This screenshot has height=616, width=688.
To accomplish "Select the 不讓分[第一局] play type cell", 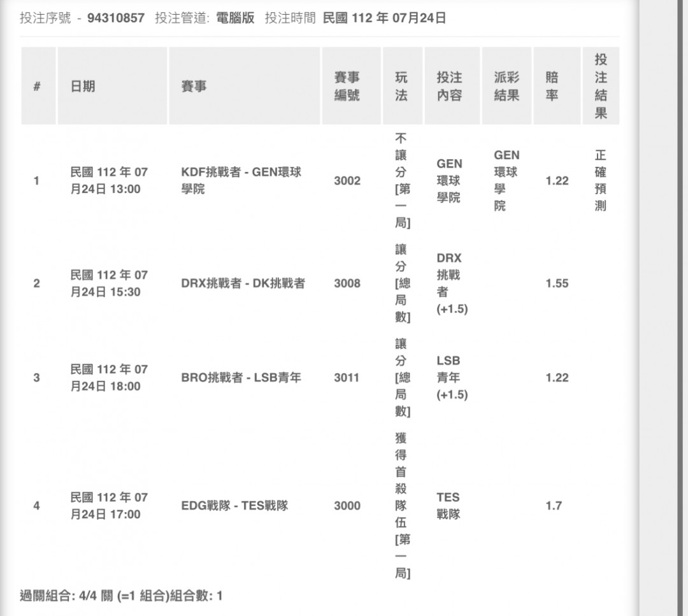I will (403, 181).
